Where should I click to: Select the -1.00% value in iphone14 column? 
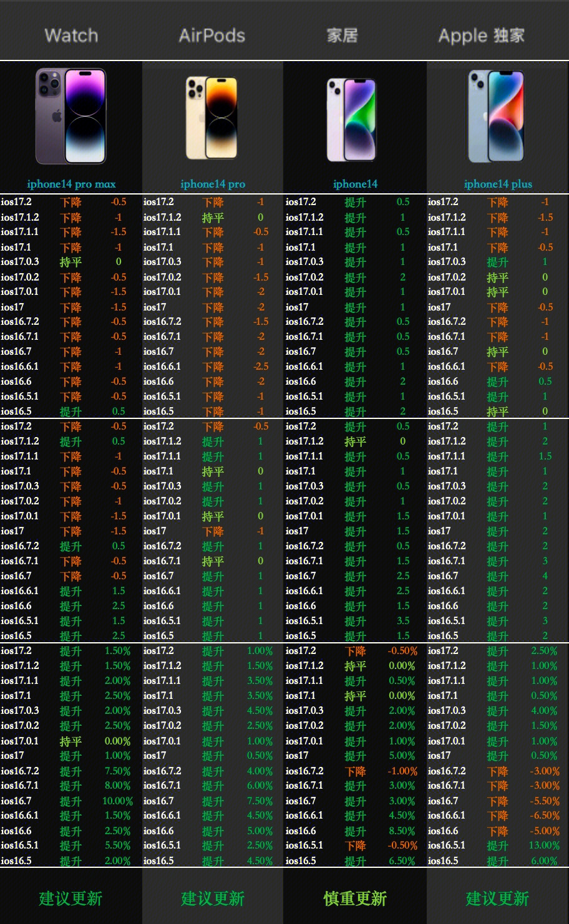(402, 771)
